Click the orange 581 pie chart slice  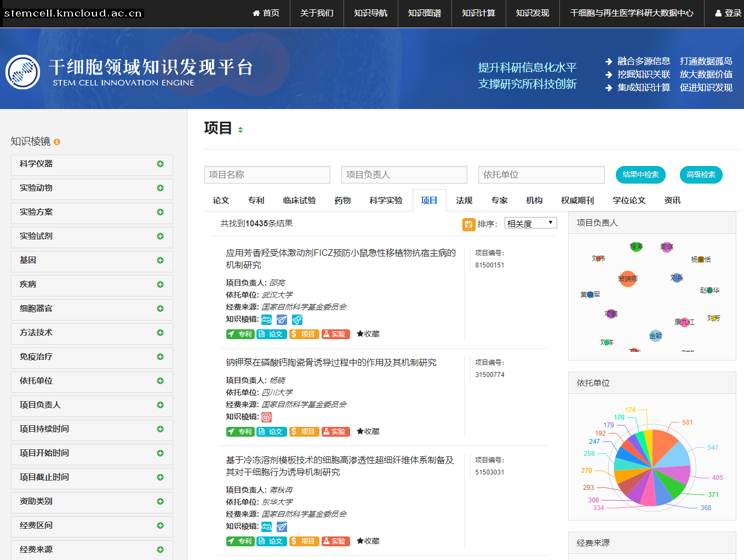(665, 443)
